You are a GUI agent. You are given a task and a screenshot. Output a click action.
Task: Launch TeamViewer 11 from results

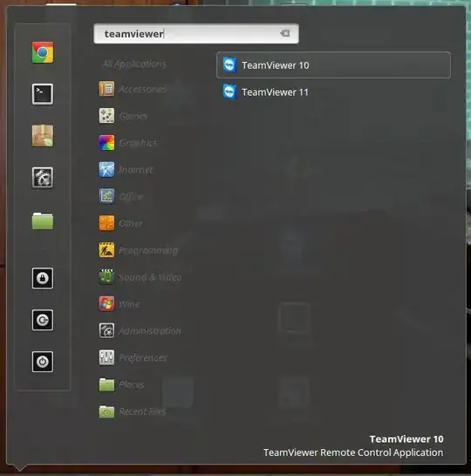point(333,92)
